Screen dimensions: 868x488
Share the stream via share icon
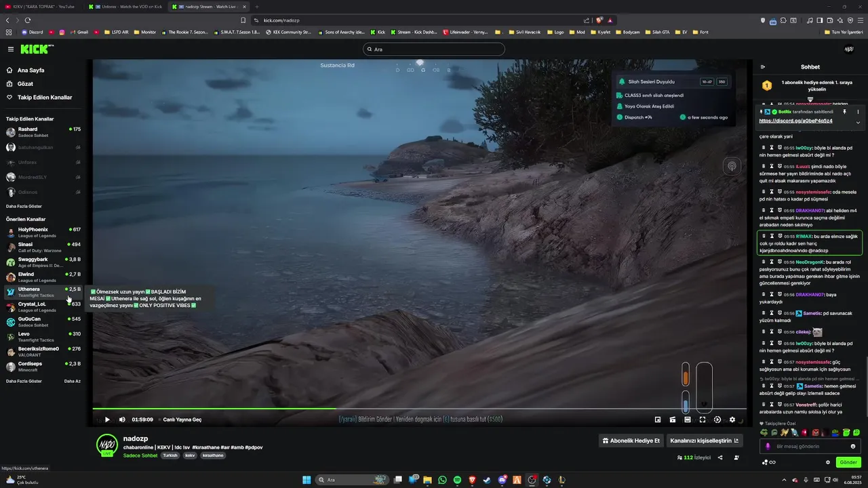(720, 457)
